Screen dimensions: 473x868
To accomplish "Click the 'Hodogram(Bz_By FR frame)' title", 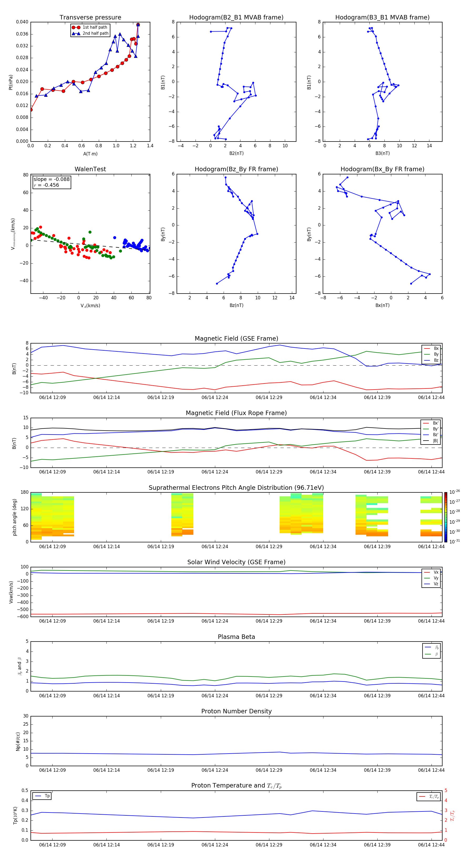I will (x=236, y=169).
